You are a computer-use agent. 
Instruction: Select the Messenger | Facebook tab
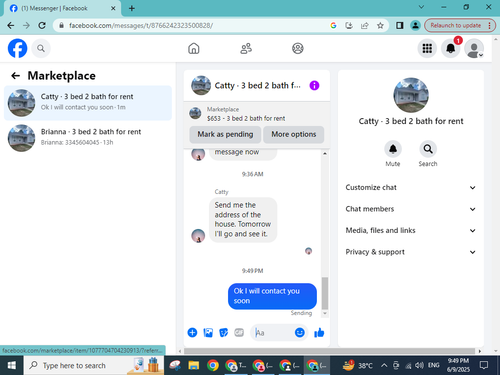[62, 8]
